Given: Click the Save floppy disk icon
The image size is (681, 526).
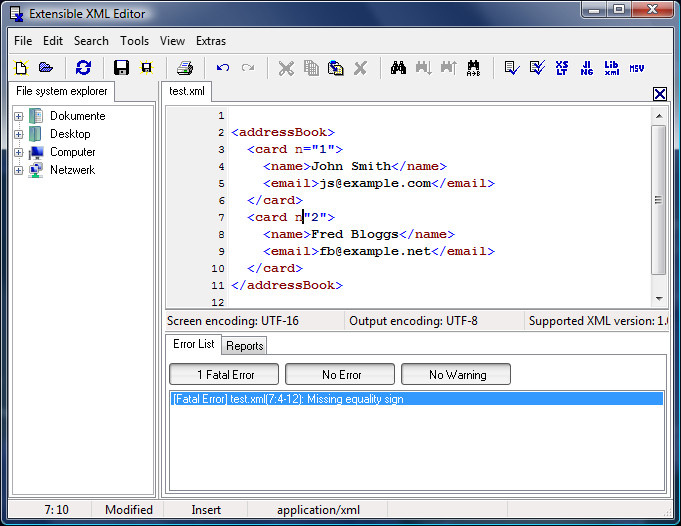Looking at the screenshot, I should click(x=121, y=68).
